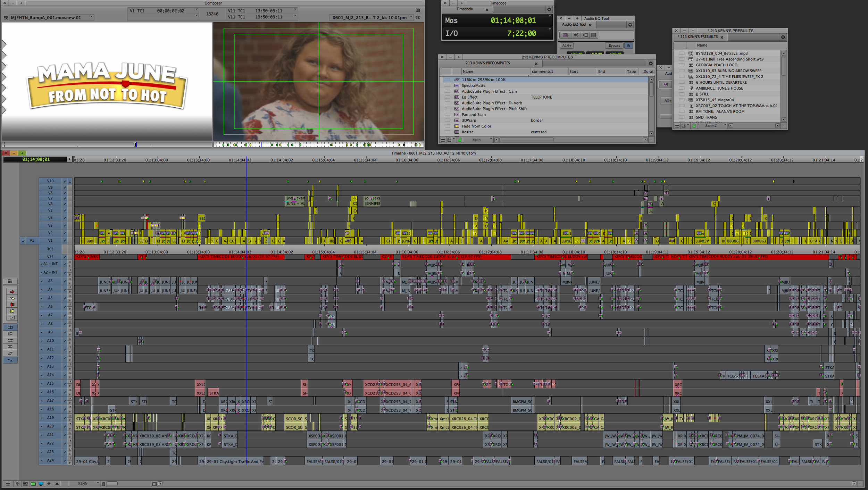Toggle the V10 video track selector

pyautogui.click(x=51, y=181)
